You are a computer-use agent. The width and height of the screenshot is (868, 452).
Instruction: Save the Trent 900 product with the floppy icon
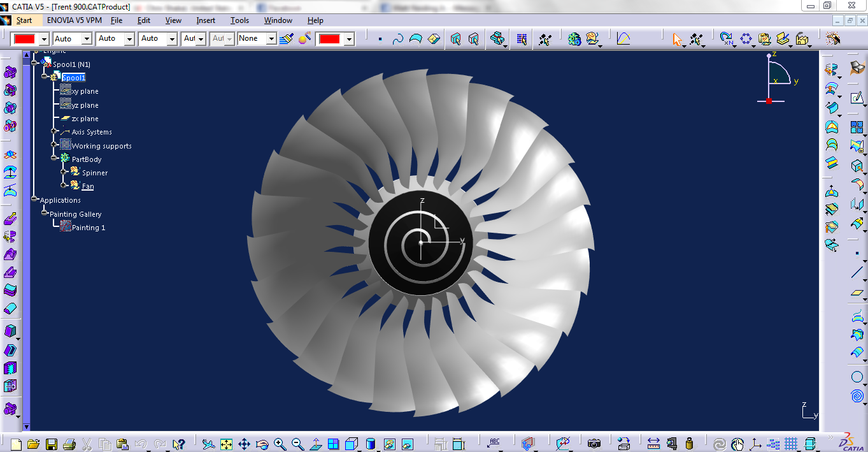(x=52, y=444)
